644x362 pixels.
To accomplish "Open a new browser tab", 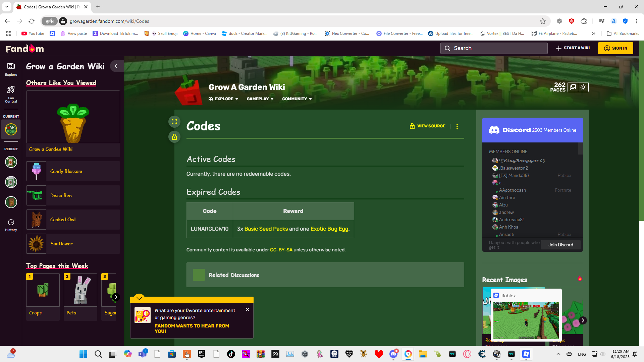I will click(x=98, y=7).
